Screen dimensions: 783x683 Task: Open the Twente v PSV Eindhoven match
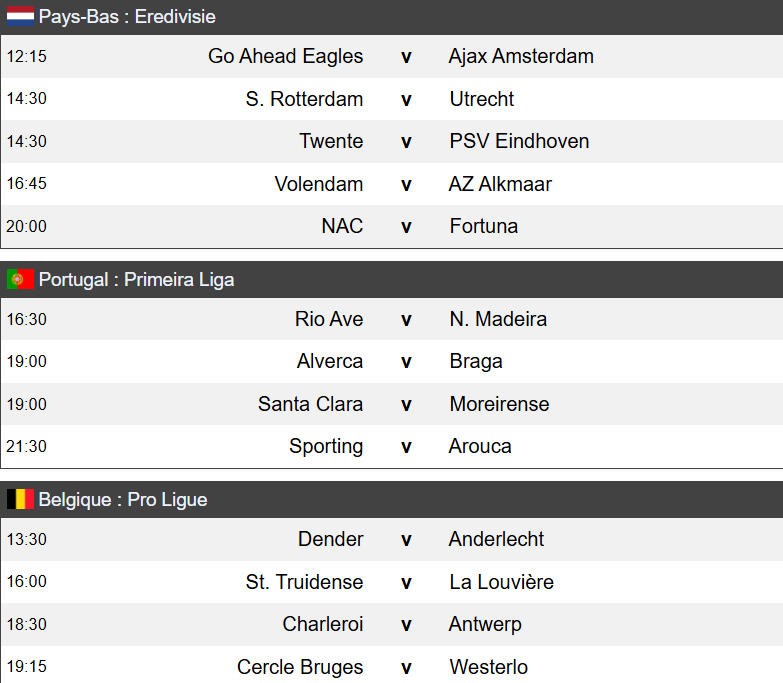pyautogui.click(x=406, y=141)
